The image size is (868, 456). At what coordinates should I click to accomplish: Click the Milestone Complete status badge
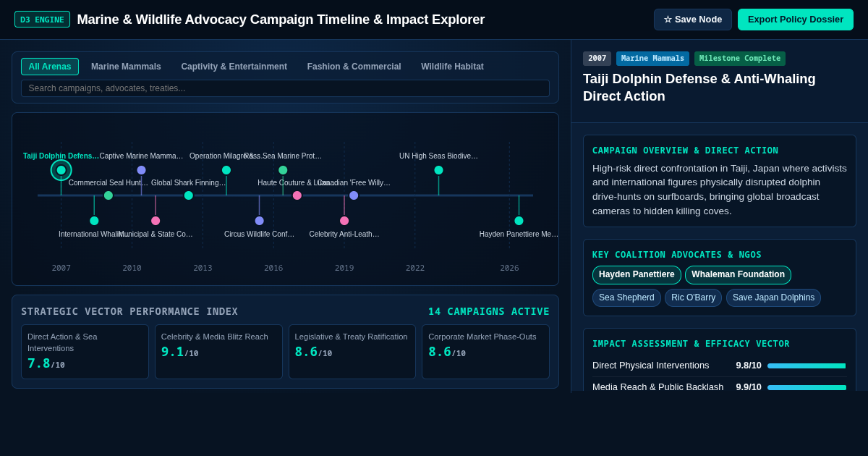coord(740,59)
